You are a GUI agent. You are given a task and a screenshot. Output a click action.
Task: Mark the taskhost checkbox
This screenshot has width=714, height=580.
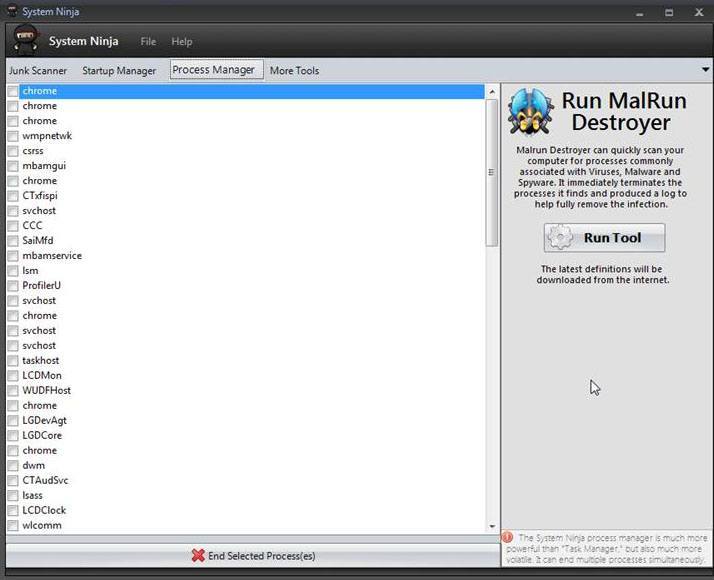[x=13, y=361]
